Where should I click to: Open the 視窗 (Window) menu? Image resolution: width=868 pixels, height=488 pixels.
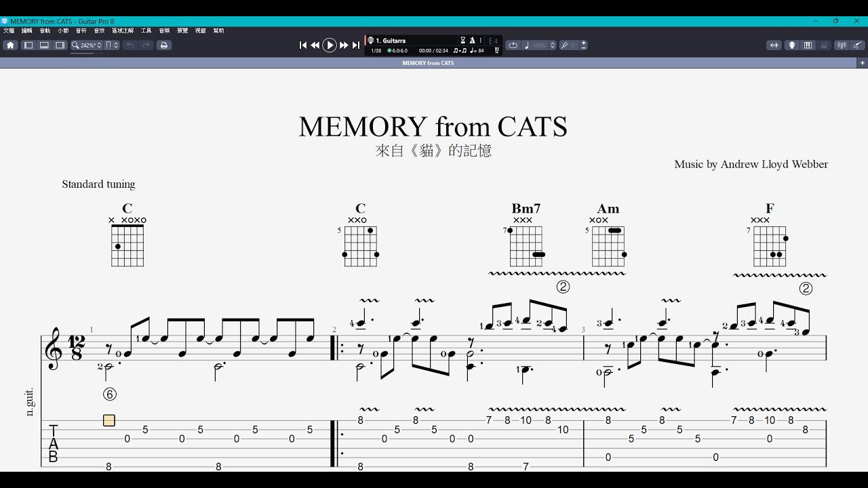(201, 30)
